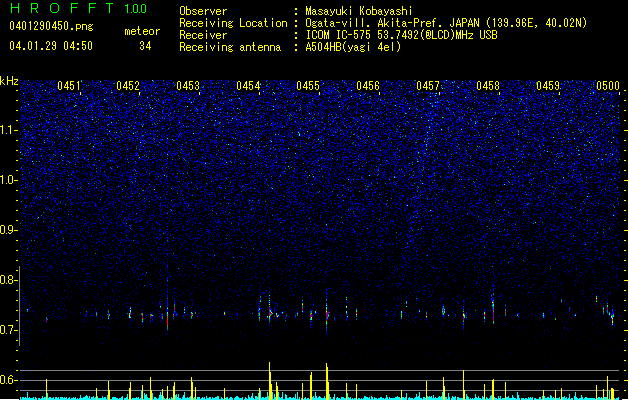Click the 0.6 kHz axis label
Viewport: 629px width, 400px height.
tap(9, 380)
